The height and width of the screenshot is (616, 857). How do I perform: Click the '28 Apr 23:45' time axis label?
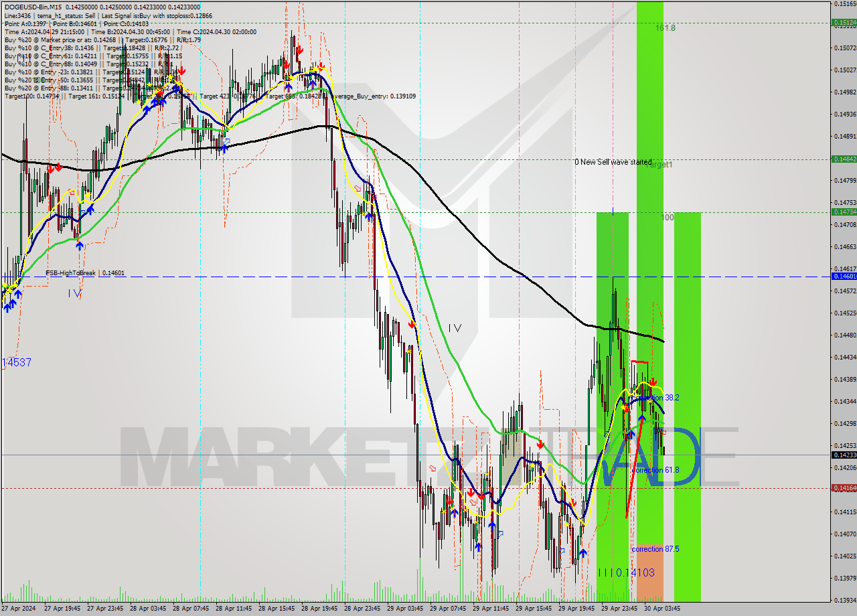tap(361, 609)
